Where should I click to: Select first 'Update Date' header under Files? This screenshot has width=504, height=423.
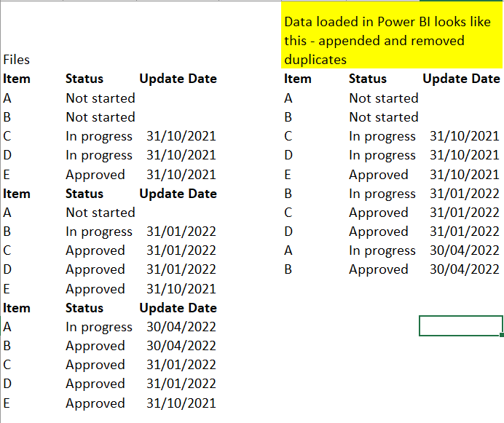click(x=178, y=79)
